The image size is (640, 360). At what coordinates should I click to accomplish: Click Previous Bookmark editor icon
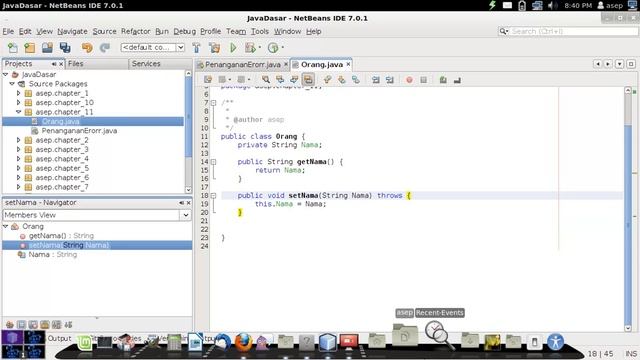coord(327,80)
